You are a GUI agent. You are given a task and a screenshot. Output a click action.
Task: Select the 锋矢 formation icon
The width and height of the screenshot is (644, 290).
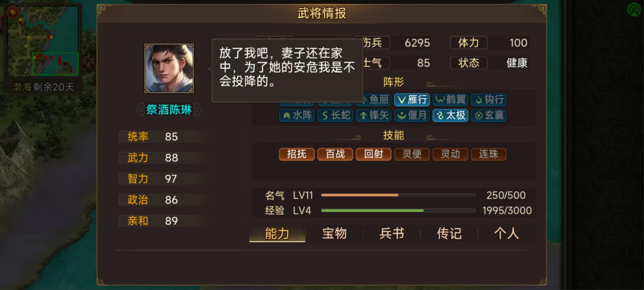(x=373, y=115)
